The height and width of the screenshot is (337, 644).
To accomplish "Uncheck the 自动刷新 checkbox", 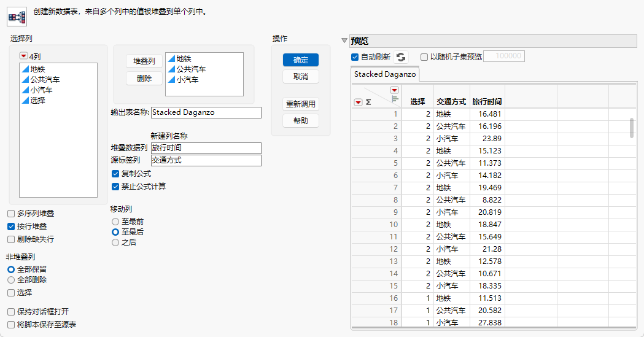I will 355,57.
